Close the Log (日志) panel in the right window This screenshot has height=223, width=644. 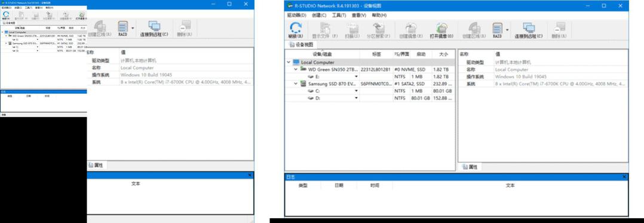pos(624,176)
